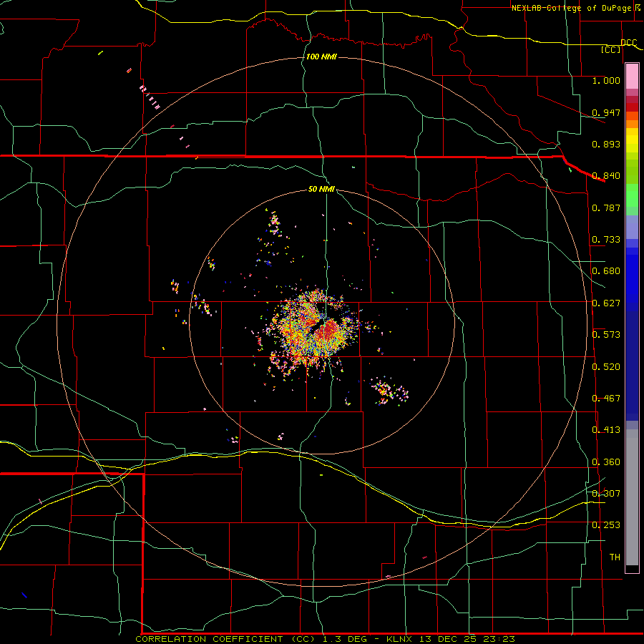Click the 0.253 color scale value
The height and width of the screenshot is (644, 644).
[x=606, y=525]
